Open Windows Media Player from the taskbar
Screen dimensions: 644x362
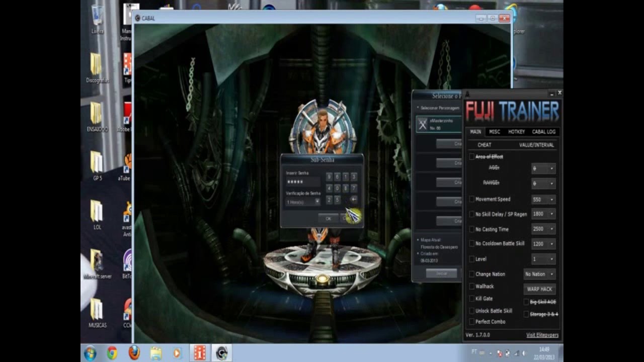[x=177, y=353]
